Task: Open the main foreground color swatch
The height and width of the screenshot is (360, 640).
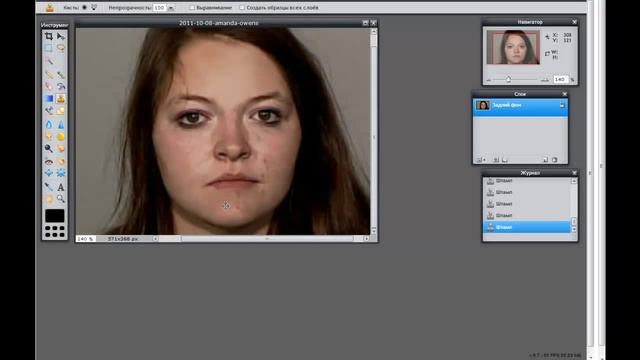Action: [x=55, y=216]
